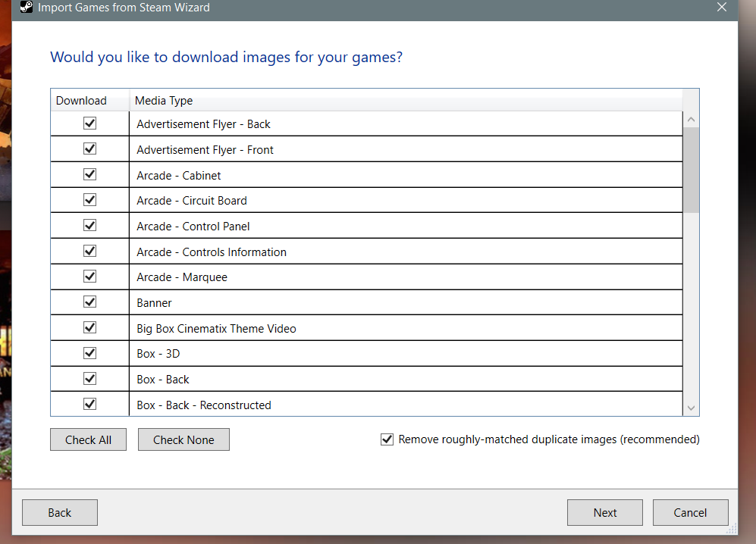Toggle Big Box Cinematix Theme Video checkbox
The height and width of the screenshot is (544, 756).
(x=89, y=328)
